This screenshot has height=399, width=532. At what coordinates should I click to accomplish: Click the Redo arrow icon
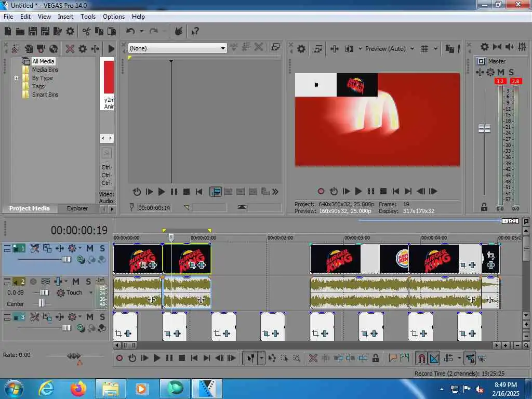(154, 31)
